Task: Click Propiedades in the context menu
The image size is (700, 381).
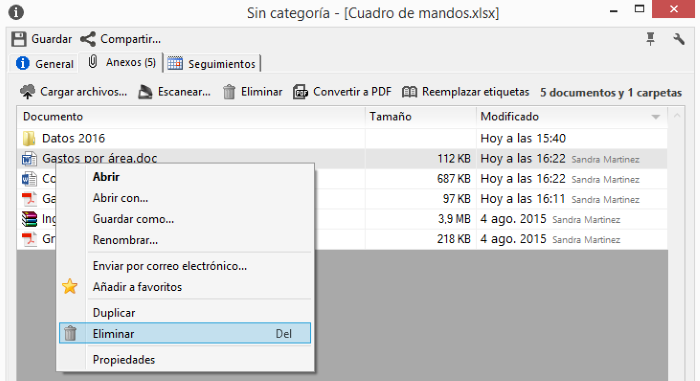Action: (x=185, y=360)
